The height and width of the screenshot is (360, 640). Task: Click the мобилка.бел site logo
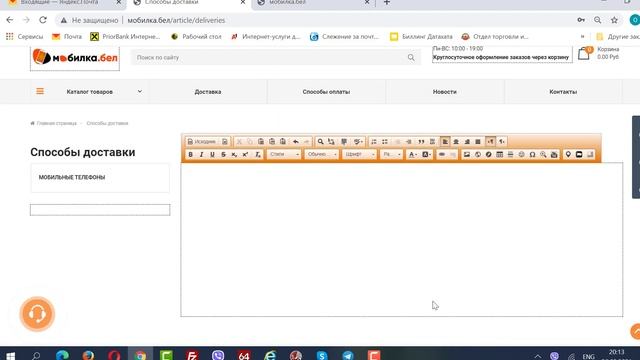point(75,58)
